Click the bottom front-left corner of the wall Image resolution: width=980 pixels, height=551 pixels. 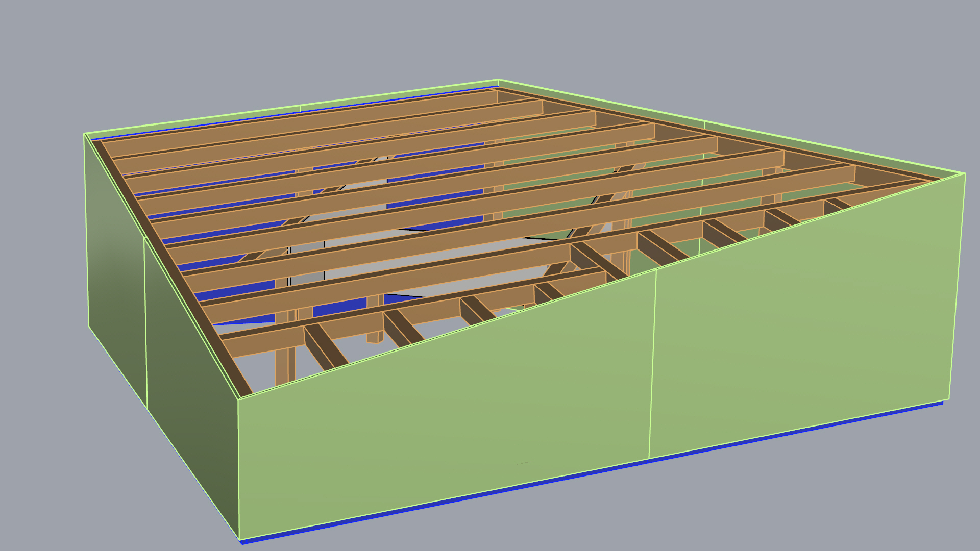click(x=239, y=538)
